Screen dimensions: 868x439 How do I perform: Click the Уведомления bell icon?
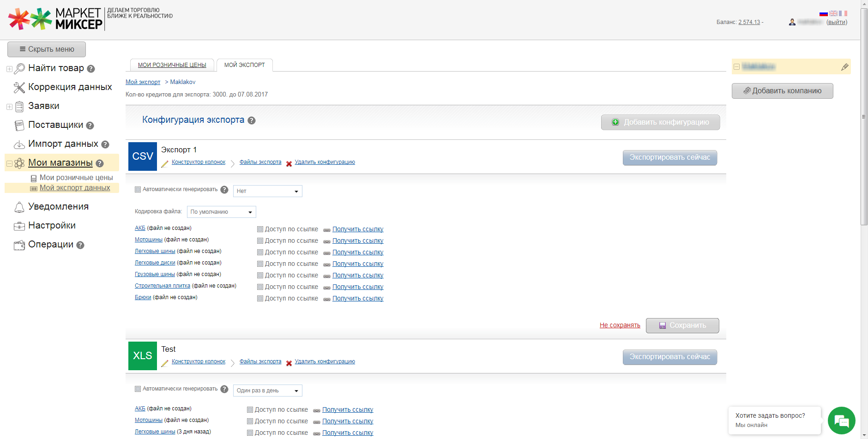[19, 207]
